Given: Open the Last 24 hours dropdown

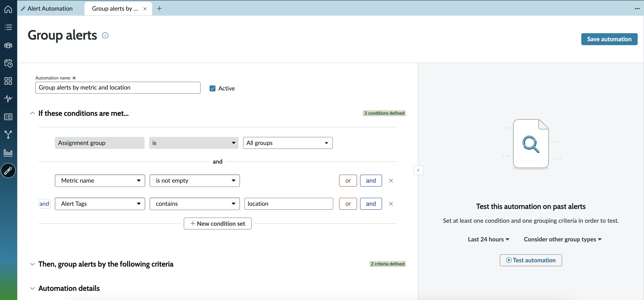Looking at the screenshot, I should (488, 239).
